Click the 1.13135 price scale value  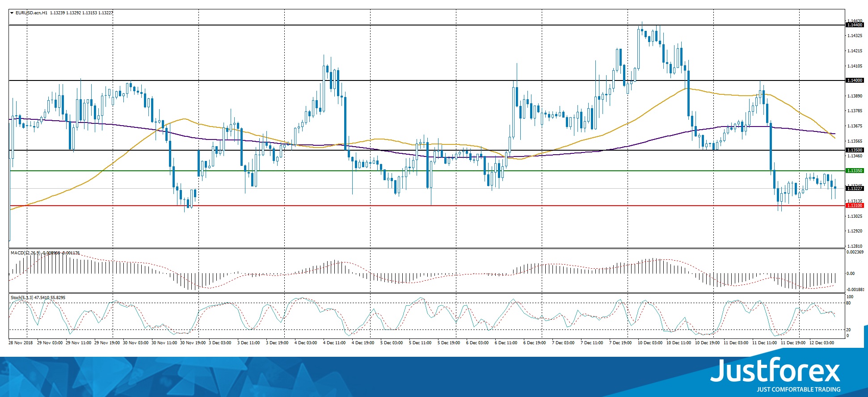[x=855, y=201]
